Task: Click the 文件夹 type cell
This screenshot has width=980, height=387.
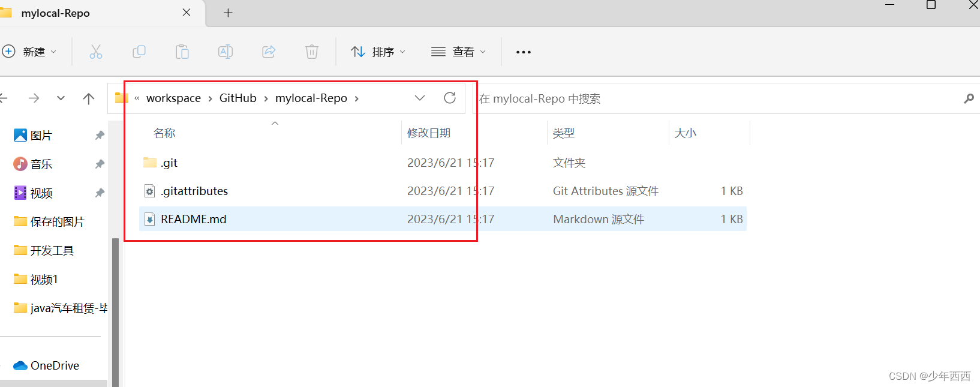Action: pyautogui.click(x=569, y=163)
